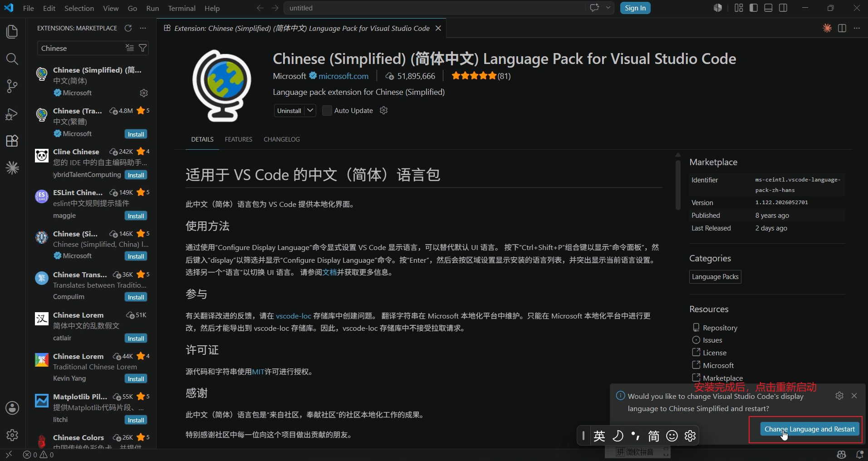Click the extension details vertical scrollbar
Viewport: 868px width, 461px height.
678,186
